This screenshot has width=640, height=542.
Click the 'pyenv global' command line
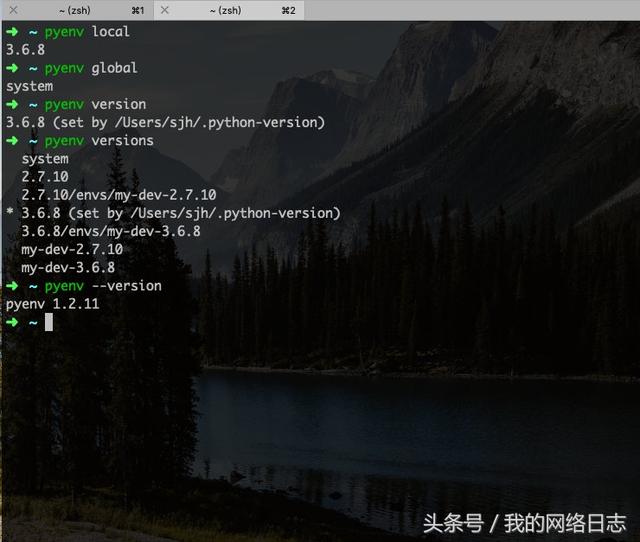(72, 68)
